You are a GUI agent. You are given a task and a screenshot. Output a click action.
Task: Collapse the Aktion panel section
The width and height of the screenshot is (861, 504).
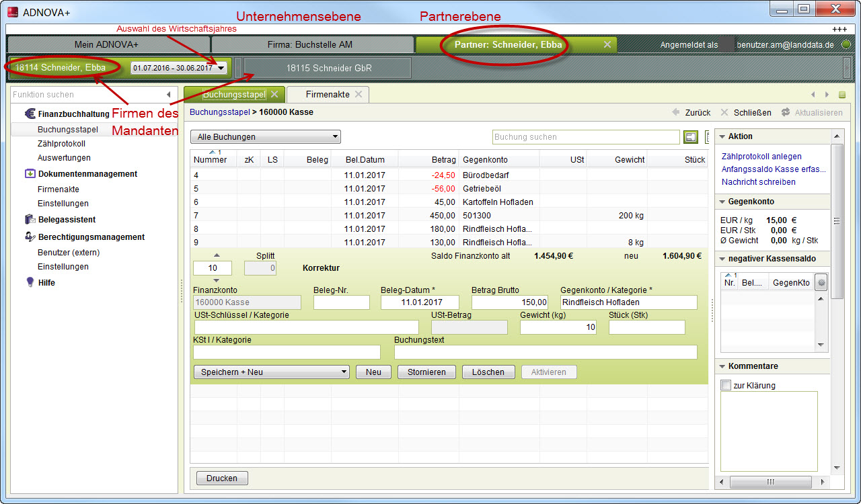tap(722, 136)
